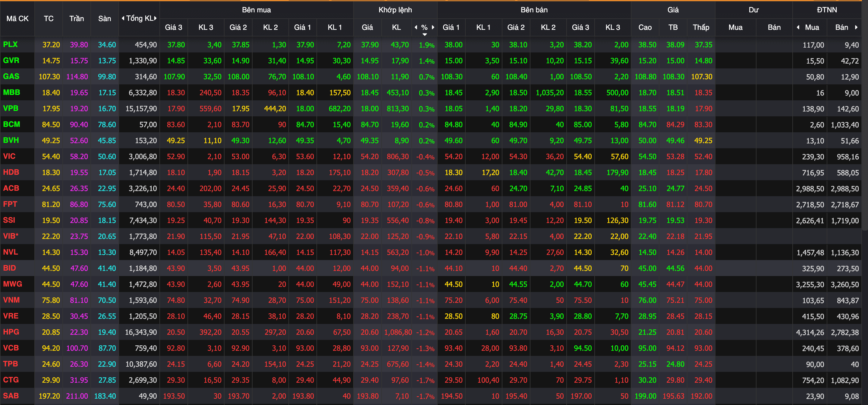The height and width of the screenshot is (405, 868).
Task: Click HPG foreign buy value 4,314,26
Action: 810,332
